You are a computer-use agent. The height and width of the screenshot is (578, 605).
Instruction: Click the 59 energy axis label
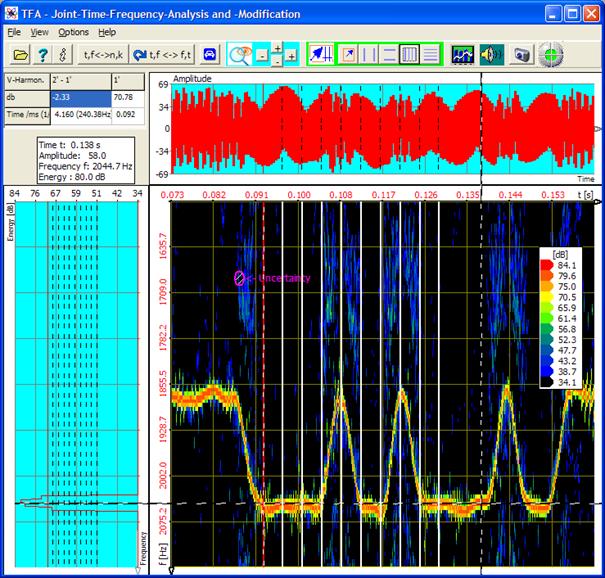[76, 193]
